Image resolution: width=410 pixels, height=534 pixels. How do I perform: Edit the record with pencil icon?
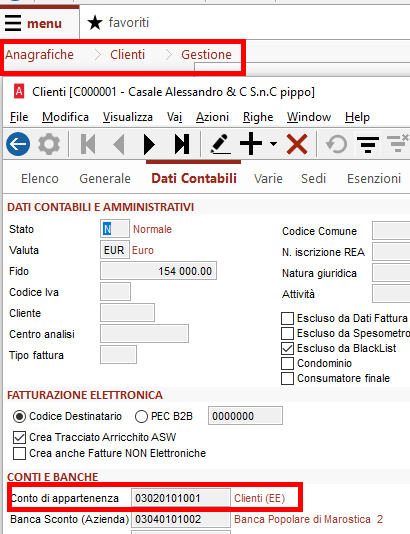220,144
